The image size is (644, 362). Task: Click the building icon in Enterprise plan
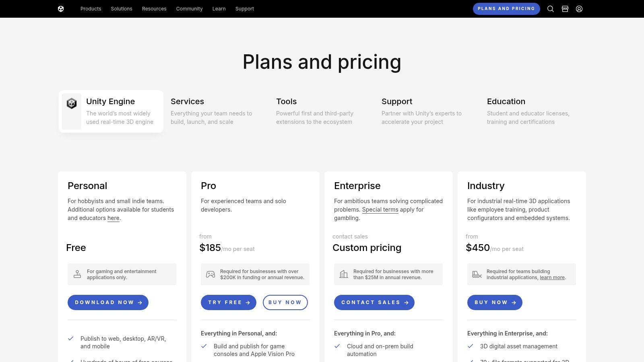coord(344,274)
